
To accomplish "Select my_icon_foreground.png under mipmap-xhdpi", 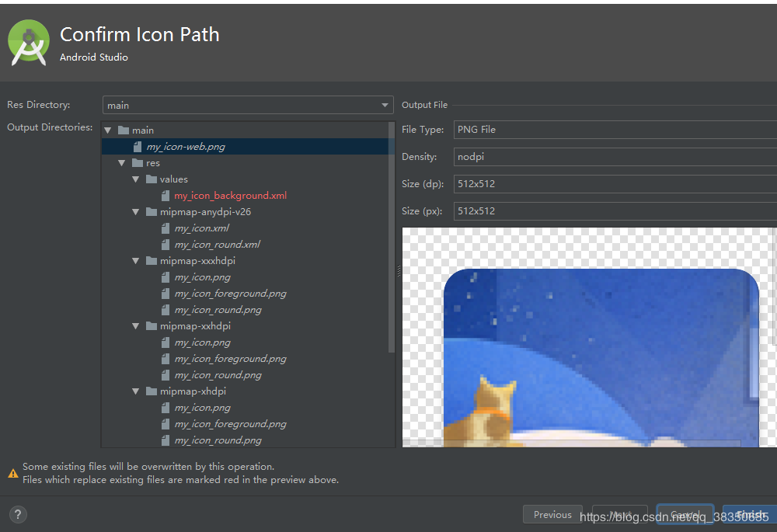I will pos(231,425).
